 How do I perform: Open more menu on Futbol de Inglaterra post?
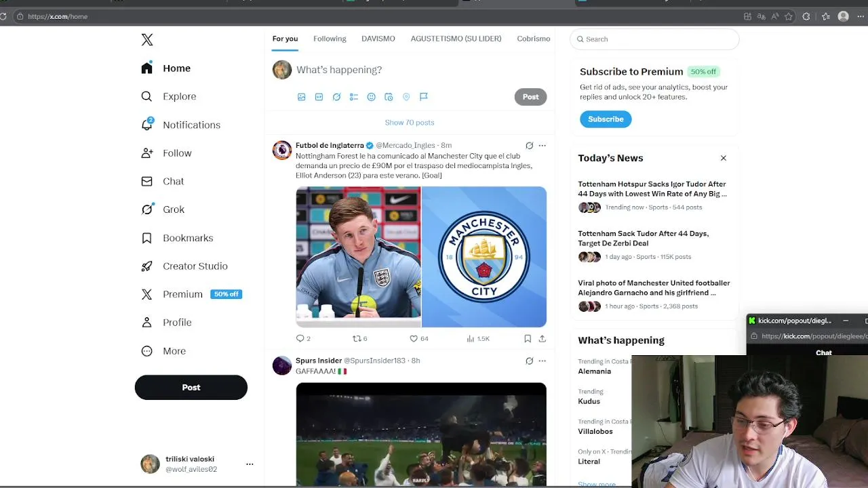click(542, 145)
